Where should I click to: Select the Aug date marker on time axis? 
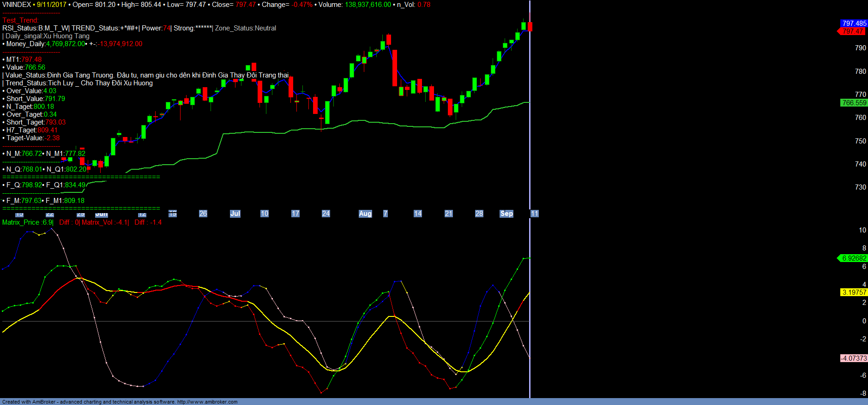[365, 214]
